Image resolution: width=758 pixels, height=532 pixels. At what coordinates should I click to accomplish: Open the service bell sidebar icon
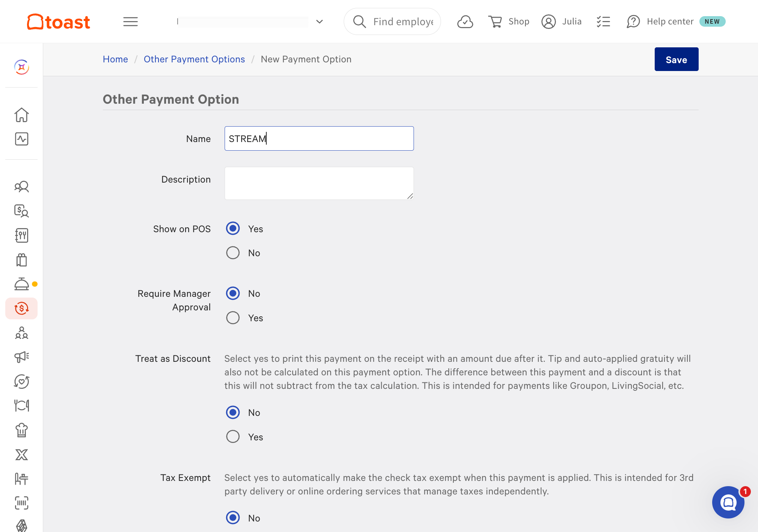tap(21, 284)
